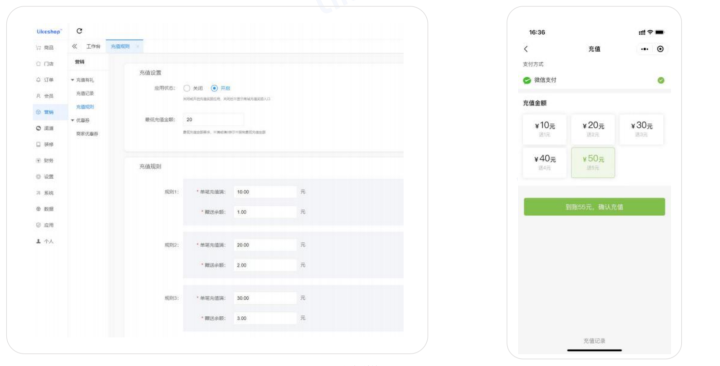The height and width of the screenshot is (366, 720).
Task: Select the 开启 radio for 应用状态
Action: pyautogui.click(x=214, y=88)
